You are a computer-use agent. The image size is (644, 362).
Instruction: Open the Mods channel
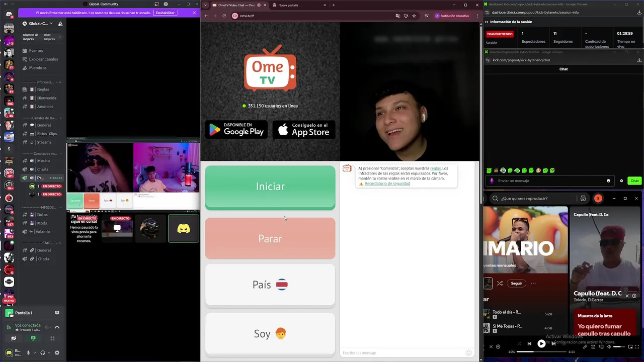(42, 223)
